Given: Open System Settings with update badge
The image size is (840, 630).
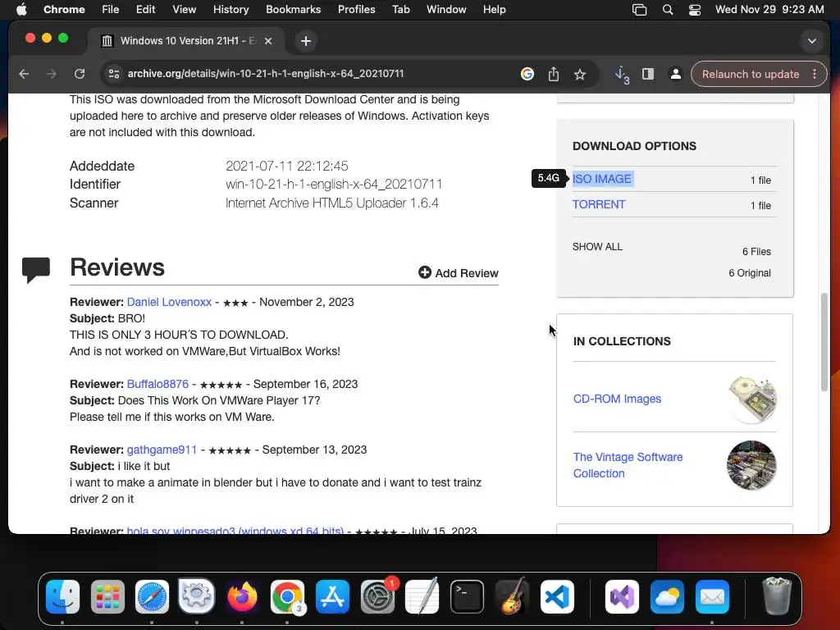Looking at the screenshot, I should pos(377,596).
